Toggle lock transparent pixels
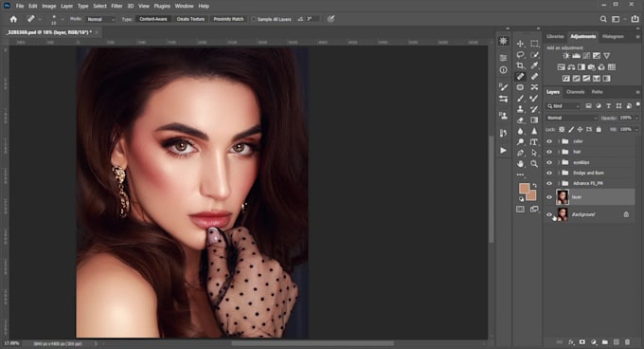 pos(562,130)
